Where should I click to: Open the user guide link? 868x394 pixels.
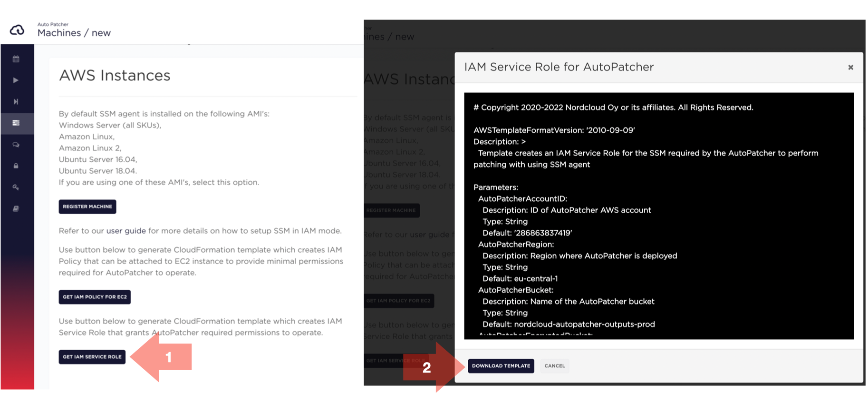[126, 231]
